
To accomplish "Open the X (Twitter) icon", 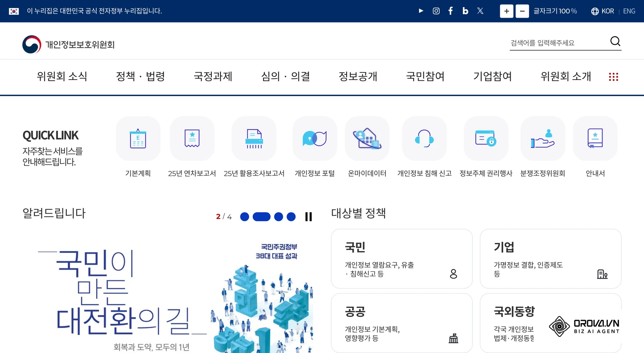I will [480, 11].
